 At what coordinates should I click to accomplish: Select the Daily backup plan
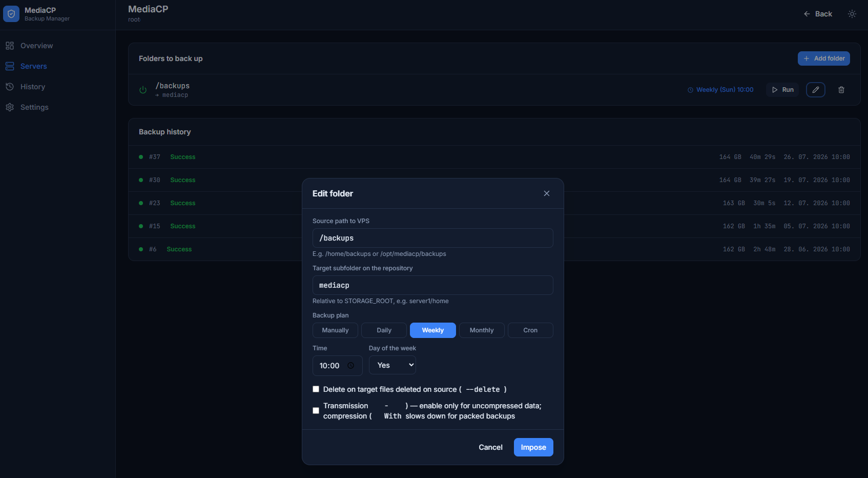384,330
